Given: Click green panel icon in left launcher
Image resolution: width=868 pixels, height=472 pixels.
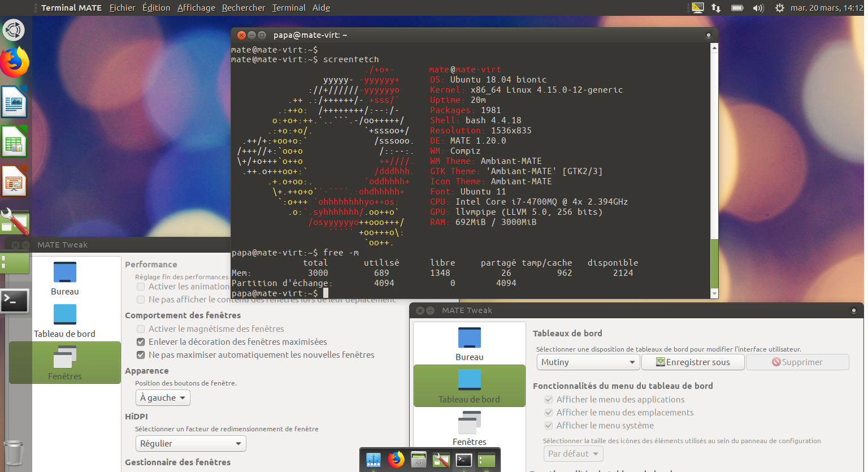Looking at the screenshot, I should click(14, 262).
